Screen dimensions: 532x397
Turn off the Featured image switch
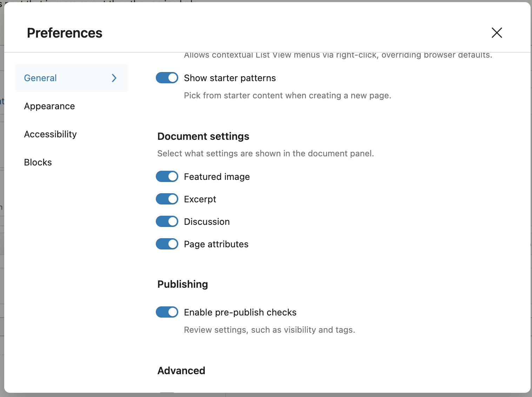click(167, 177)
